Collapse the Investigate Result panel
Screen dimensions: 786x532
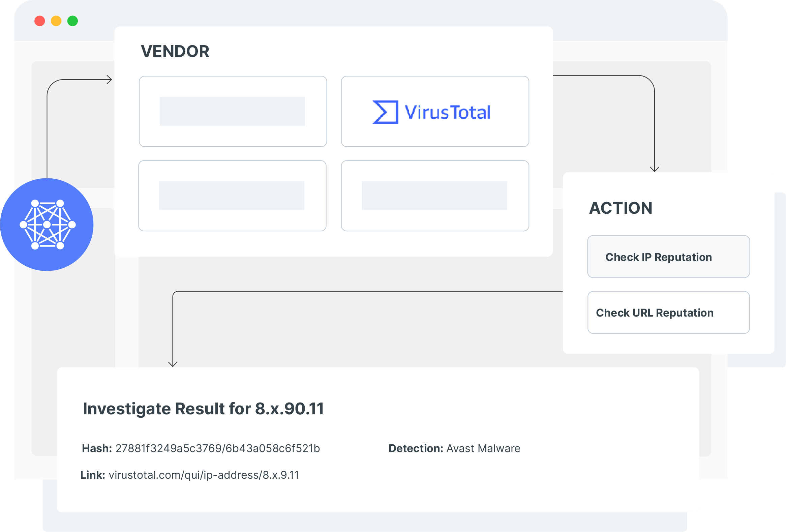[203, 408]
